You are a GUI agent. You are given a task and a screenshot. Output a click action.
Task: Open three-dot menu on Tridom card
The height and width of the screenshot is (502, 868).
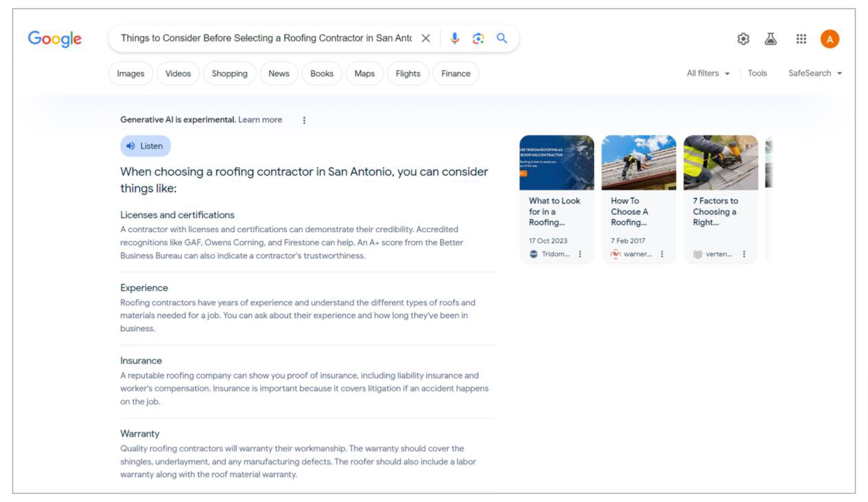click(x=580, y=254)
